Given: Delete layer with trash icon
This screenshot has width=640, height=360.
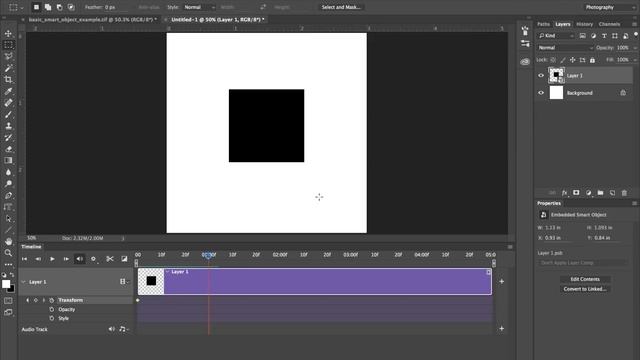Looking at the screenshot, I should [x=624, y=193].
